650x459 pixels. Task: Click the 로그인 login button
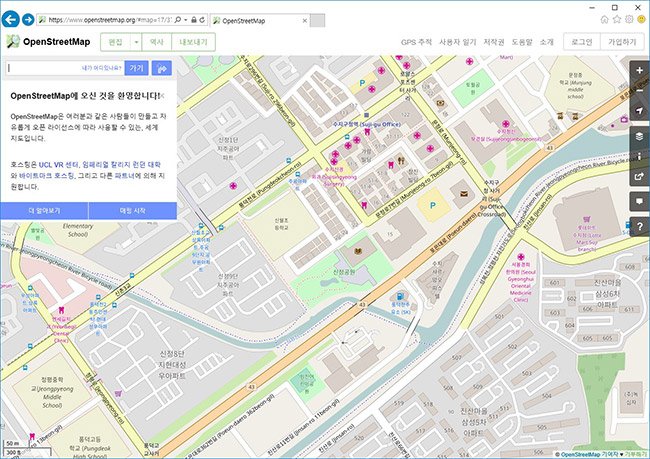(582, 42)
